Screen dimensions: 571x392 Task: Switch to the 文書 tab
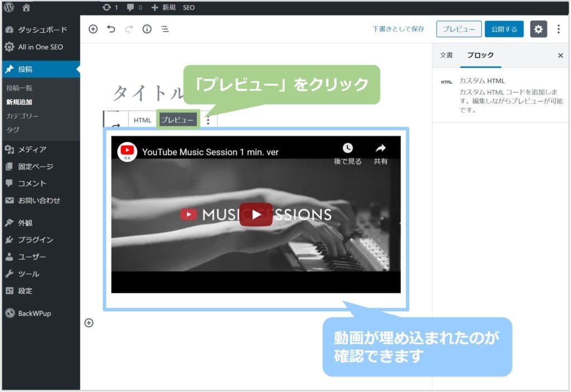[x=446, y=55]
